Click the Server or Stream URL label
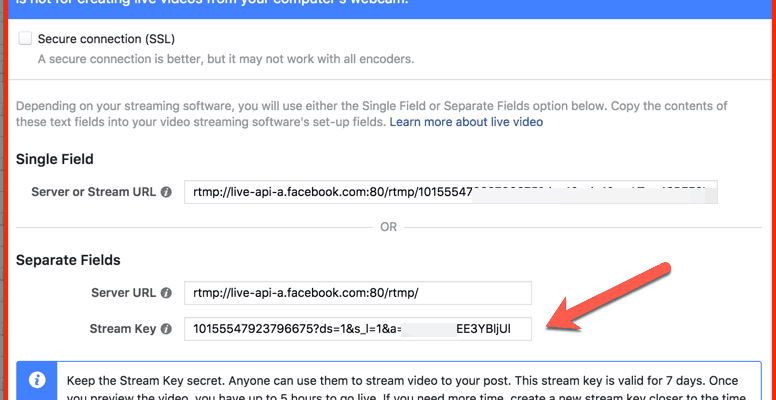Viewport: 776px width, 400px height. (x=94, y=192)
